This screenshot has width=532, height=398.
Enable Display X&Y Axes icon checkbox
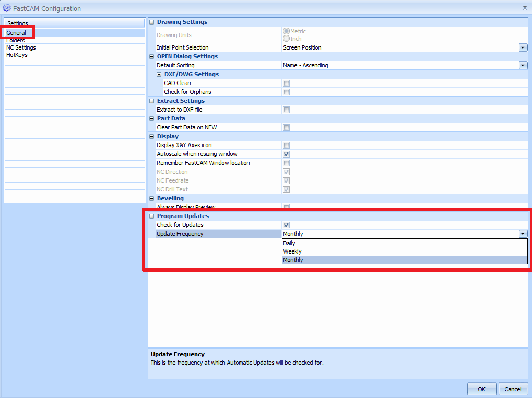(x=286, y=145)
